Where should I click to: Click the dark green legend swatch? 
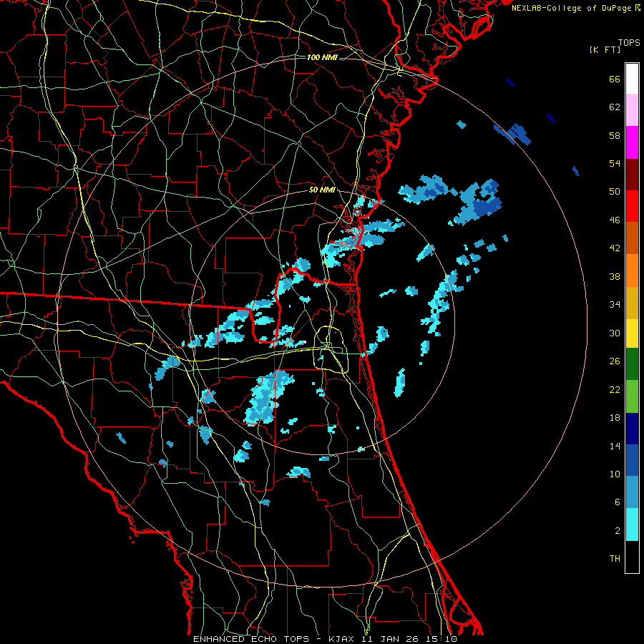[632, 364]
